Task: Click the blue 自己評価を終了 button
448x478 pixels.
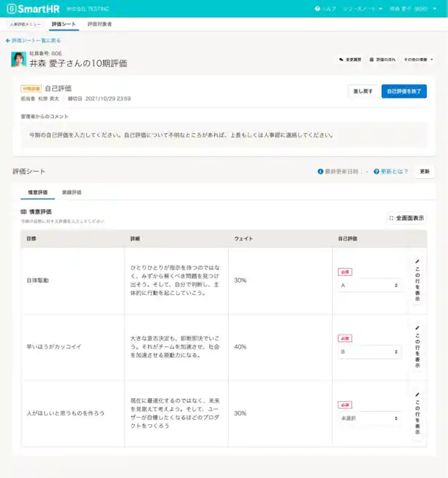Action: [404, 91]
